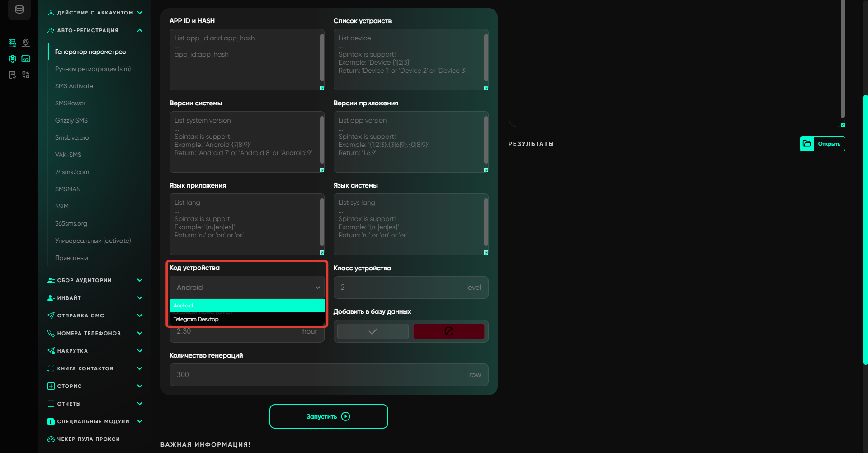Disable adding to database with red toggle
The width and height of the screenshot is (868, 453).
coord(448,331)
